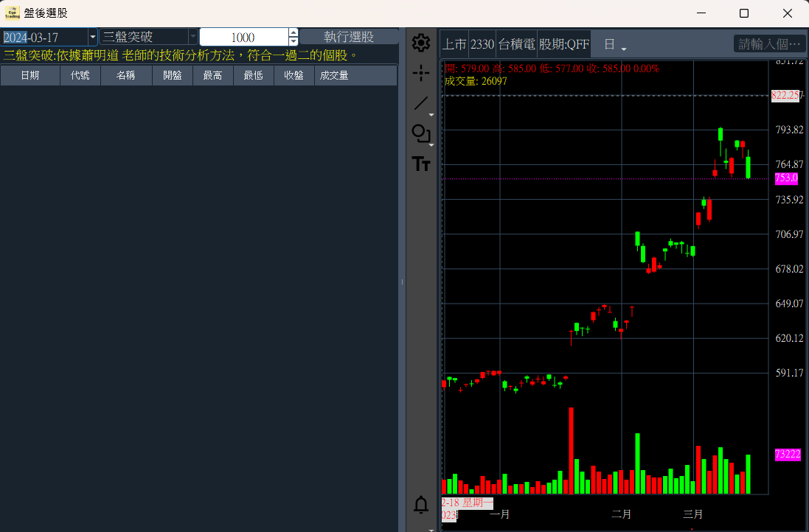Open chart settings gear icon
Screen dimensions: 809x532
[x=421, y=43]
